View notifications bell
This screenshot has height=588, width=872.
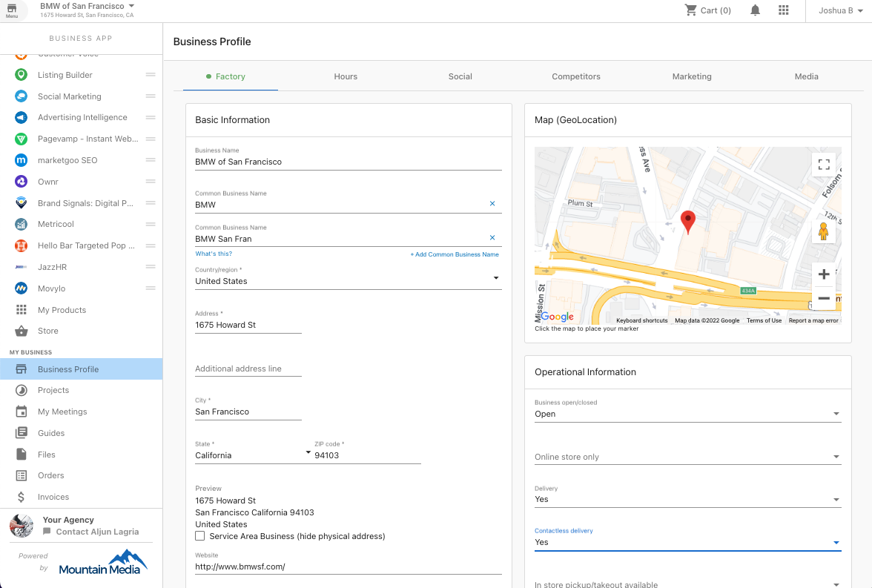click(x=755, y=10)
